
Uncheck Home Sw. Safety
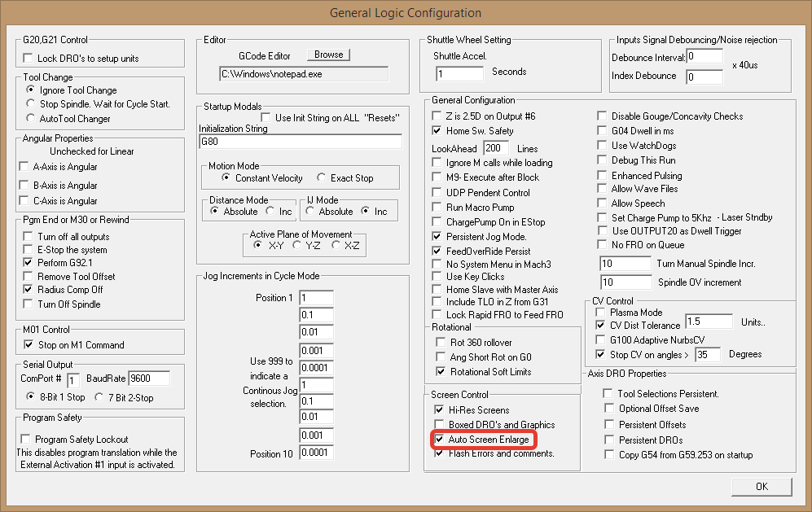tap(437, 130)
